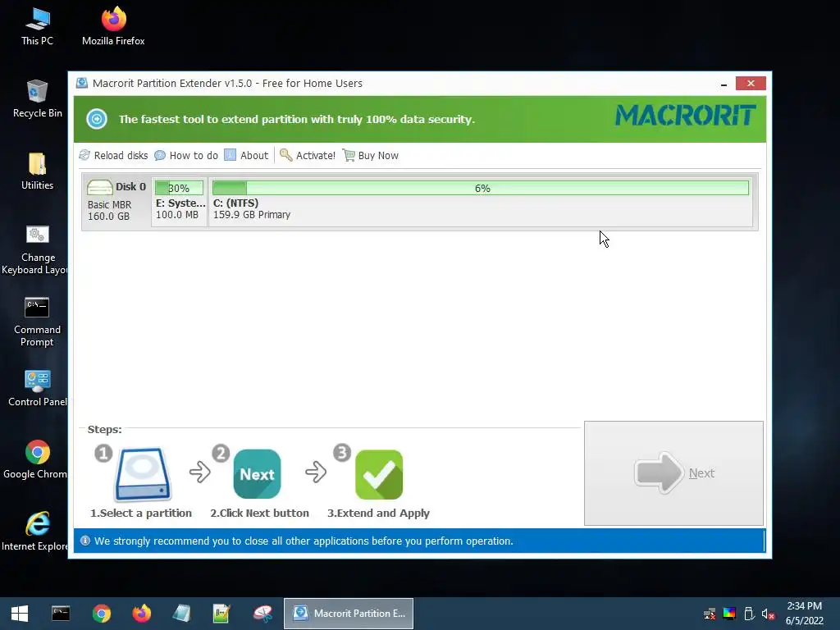Click the blue notebook taskbar icon
The height and width of the screenshot is (630, 840).
coord(181,614)
